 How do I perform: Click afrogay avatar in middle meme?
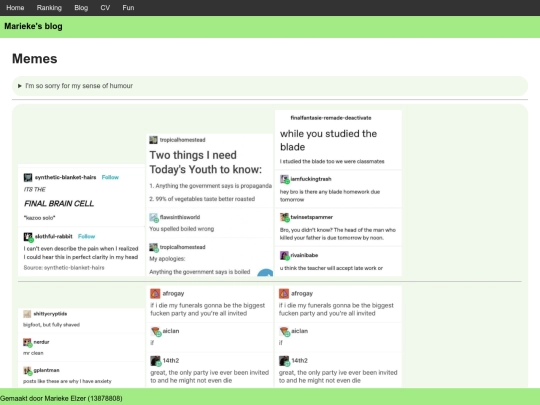[155, 293]
